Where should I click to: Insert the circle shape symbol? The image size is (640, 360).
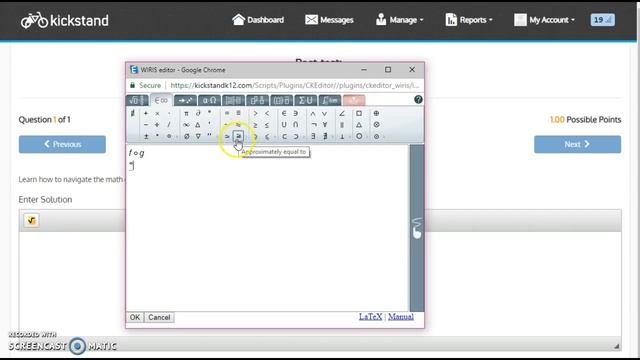click(359, 136)
